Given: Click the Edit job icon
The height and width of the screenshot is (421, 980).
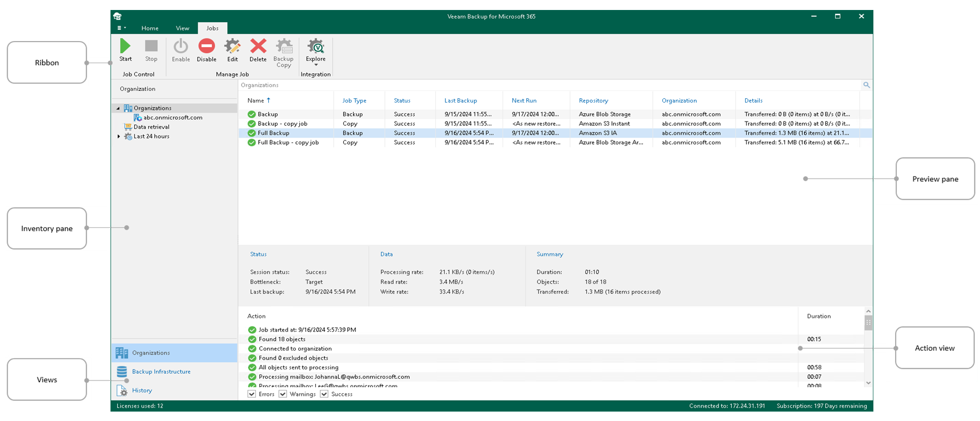Looking at the screenshot, I should click(232, 46).
